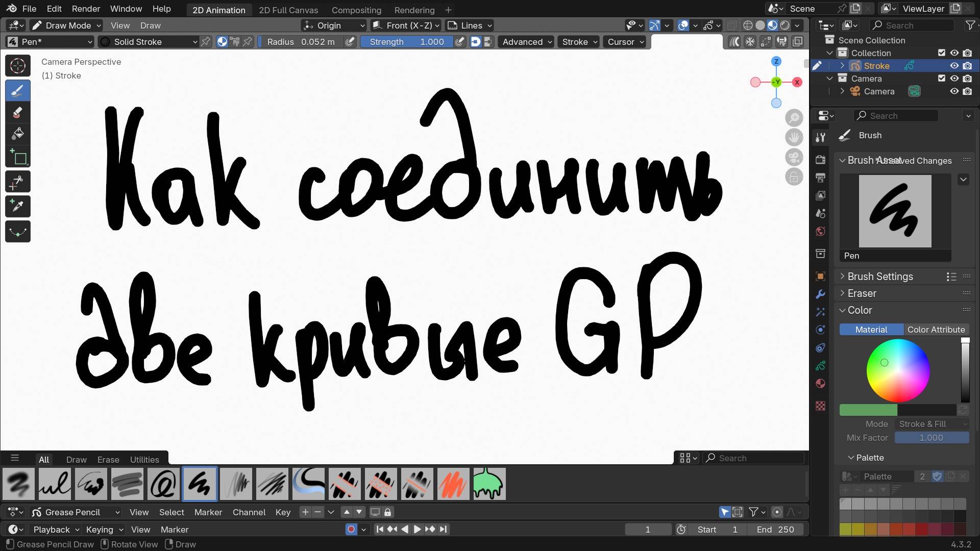980x551 pixels.
Task: Disable the Camera collection checkbox
Action: (x=942, y=78)
